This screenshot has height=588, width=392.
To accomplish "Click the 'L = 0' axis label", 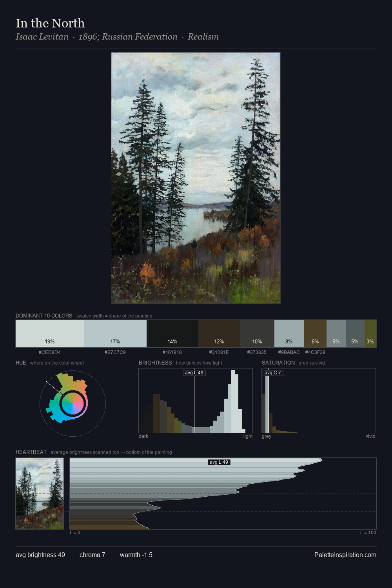I will 75,533.
